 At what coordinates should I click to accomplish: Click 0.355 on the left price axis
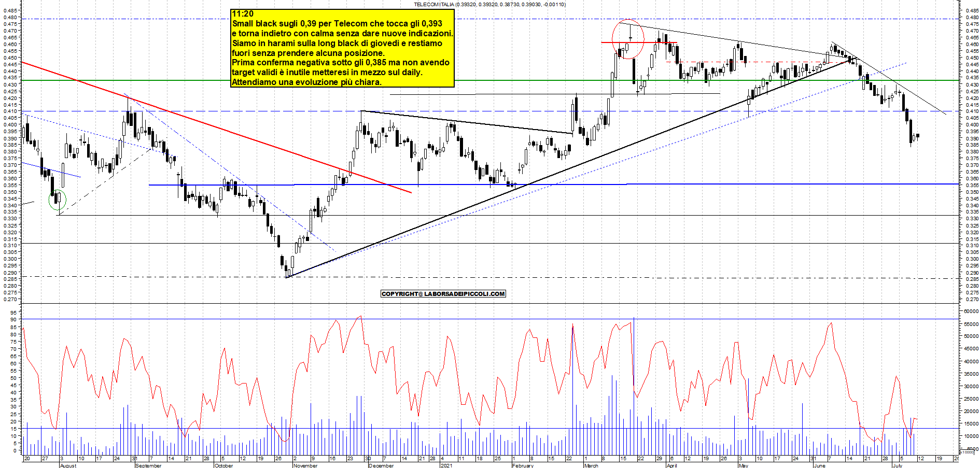tap(10, 185)
